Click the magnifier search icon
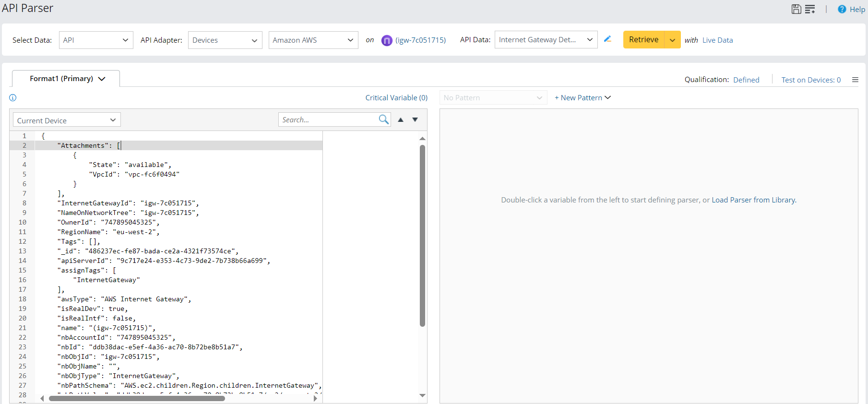 pyautogui.click(x=383, y=119)
